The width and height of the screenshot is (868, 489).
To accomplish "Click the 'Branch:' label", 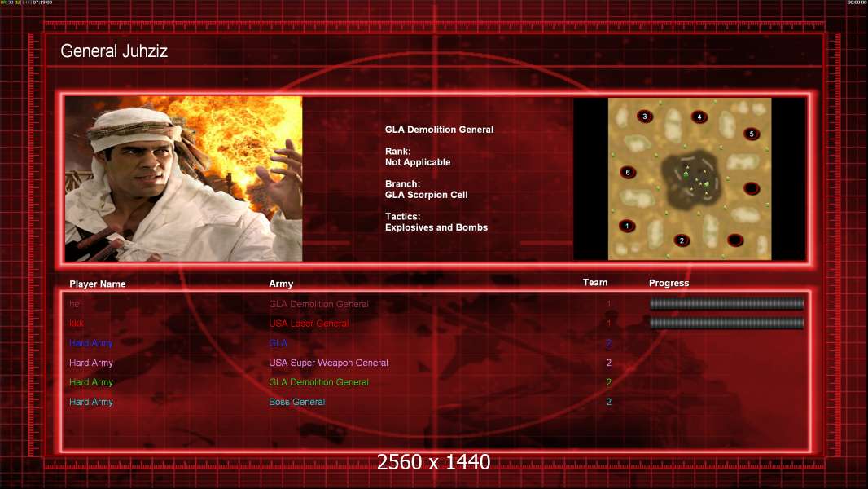I will coord(402,184).
